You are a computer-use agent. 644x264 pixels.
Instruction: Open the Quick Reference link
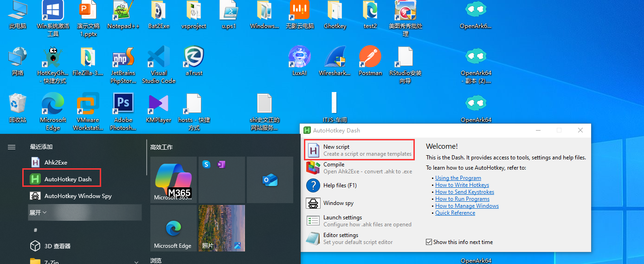(x=455, y=213)
